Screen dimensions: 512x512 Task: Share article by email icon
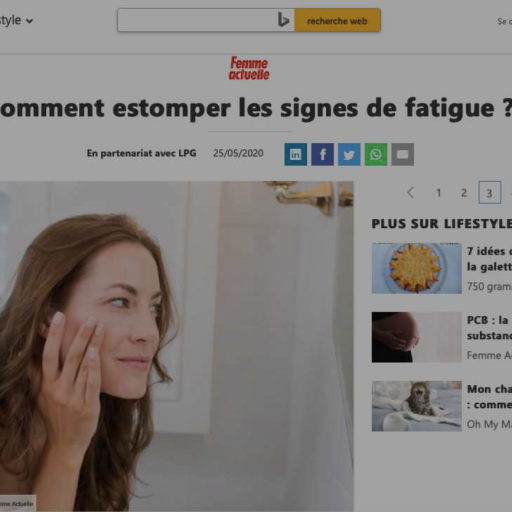click(403, 154)
